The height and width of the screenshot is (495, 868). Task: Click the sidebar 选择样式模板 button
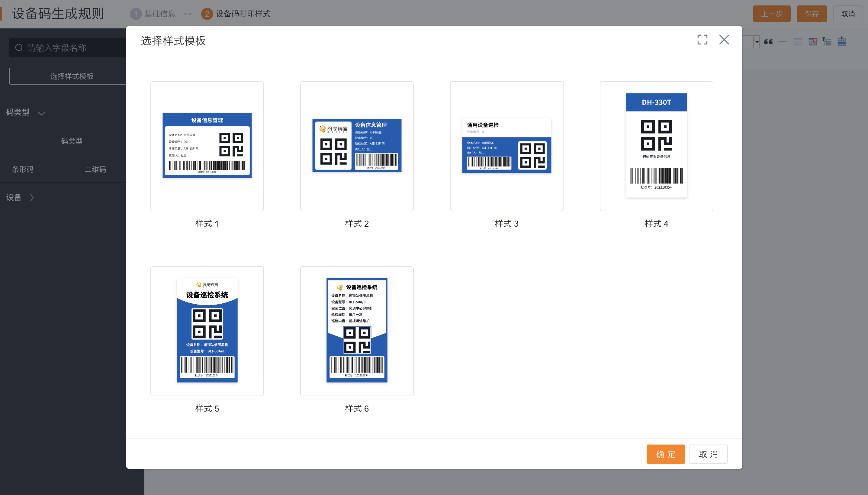[71, 76]
